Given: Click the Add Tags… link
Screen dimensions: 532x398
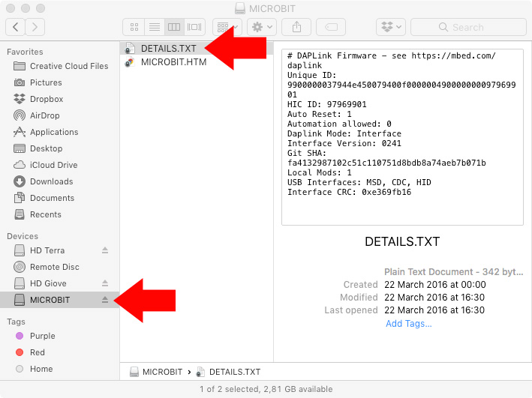Looking at the screenshot, I should tap(409, 324).
